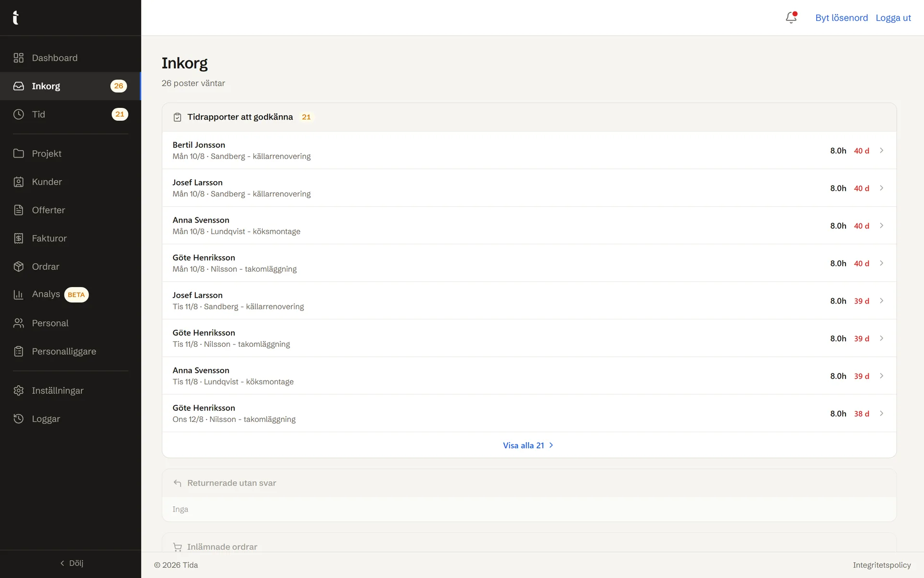Open the Loggar history page
The height and width of the screenshot is (578, 924).
(70, 419)
